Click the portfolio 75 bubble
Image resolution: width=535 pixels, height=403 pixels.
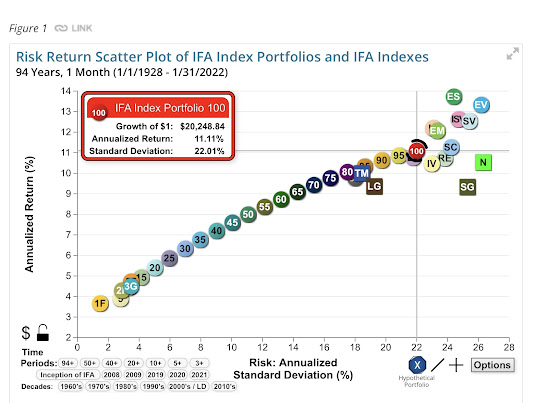[330, 178]
